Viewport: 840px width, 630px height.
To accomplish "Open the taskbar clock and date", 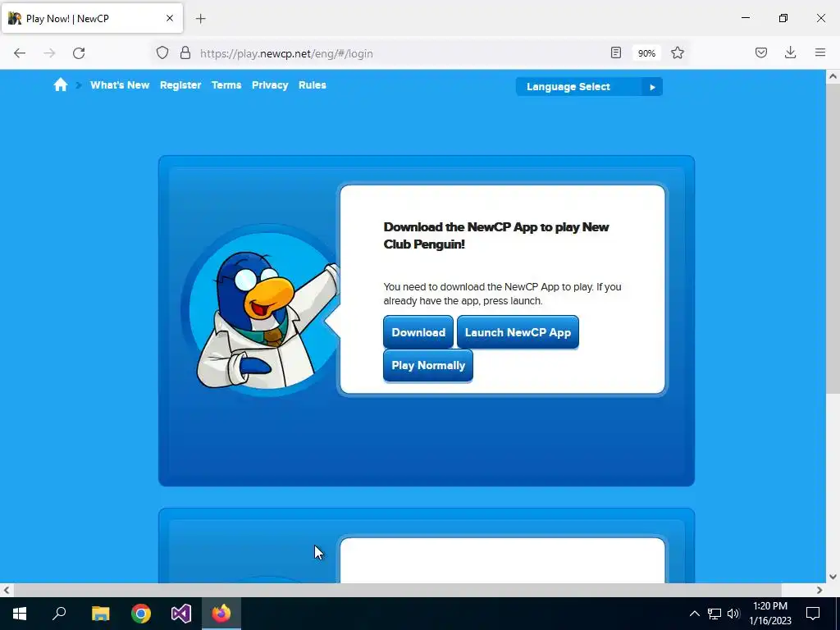I will tap(770, 614).
